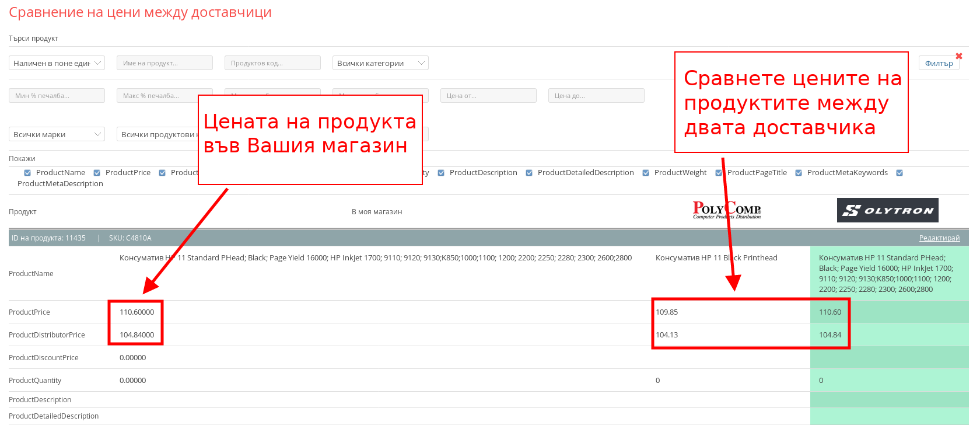Focus the 'Име на продукт' search field

164,63
